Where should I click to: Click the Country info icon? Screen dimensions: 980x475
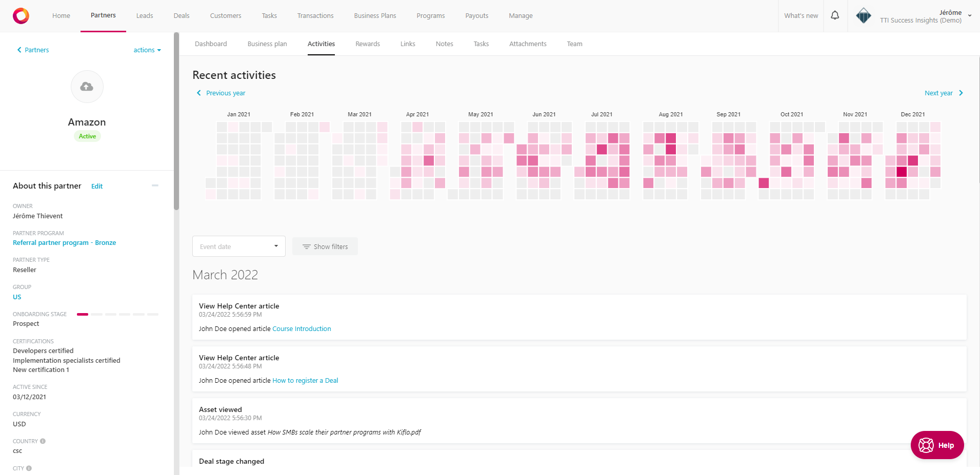point(43,441)
